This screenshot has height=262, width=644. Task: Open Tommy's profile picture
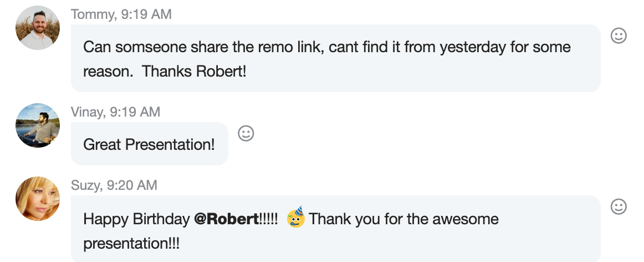(38, 28)
